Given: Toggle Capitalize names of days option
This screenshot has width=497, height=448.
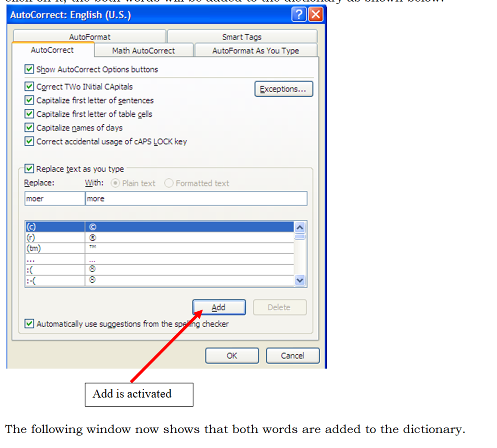Looking at the screenshot, I should tap(29, 128).
